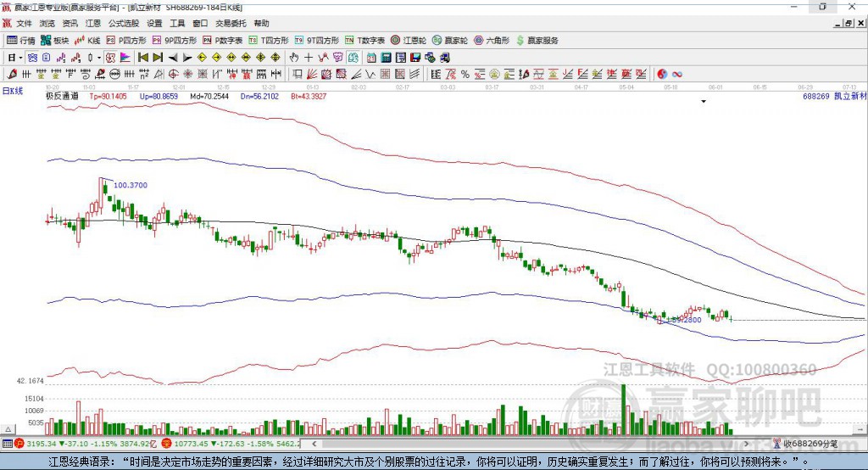868x470 pixels.
Task: Switch to K线 candlestick chart
Action: pos(87,41)
